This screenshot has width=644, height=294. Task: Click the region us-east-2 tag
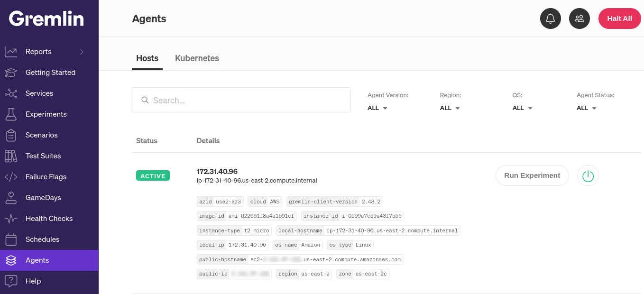pos(304,274)
